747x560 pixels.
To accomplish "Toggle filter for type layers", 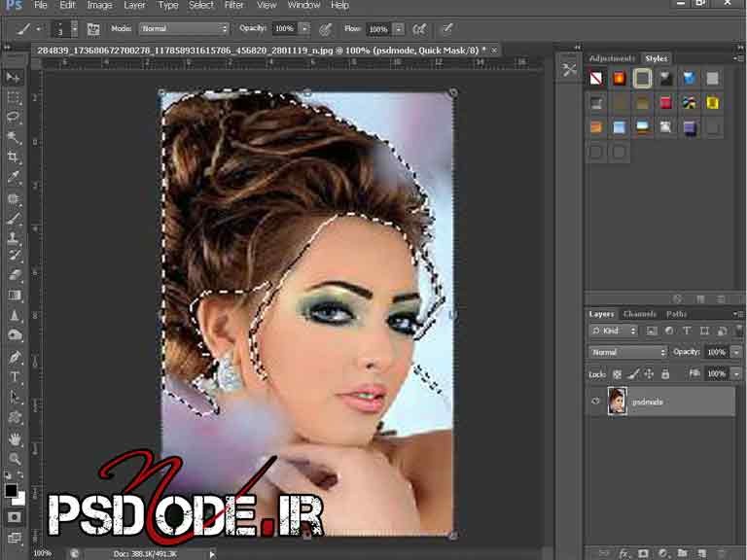I will [x=687, y=331].
